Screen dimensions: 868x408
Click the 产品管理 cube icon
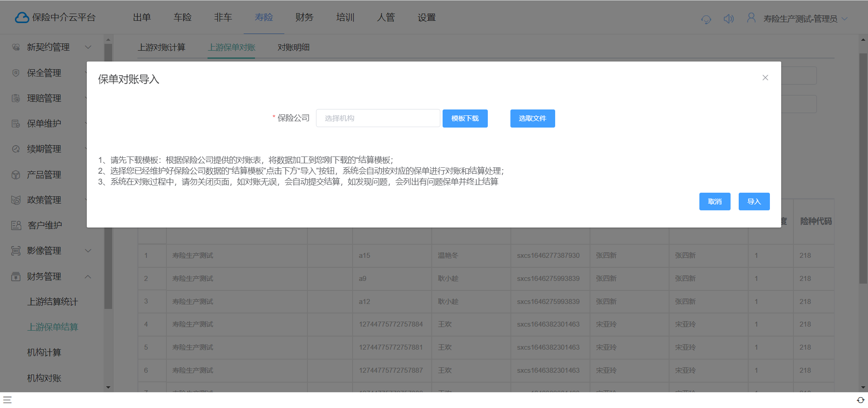point(16,175)
